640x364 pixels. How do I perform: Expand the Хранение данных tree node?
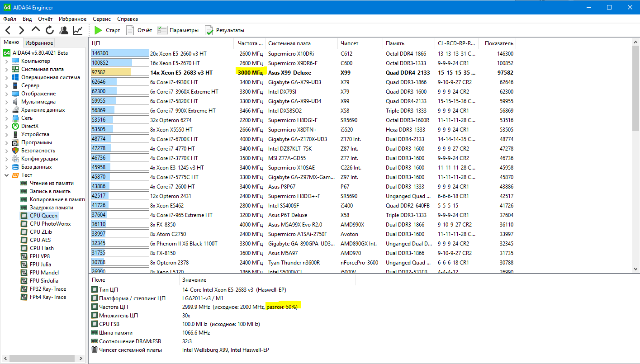pos(6,110)
